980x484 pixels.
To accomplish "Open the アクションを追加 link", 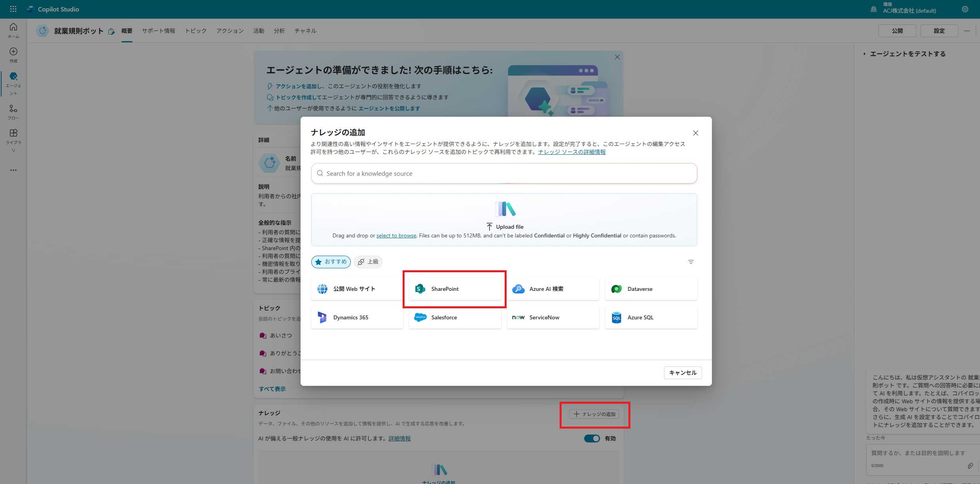I will coord(296,86).
